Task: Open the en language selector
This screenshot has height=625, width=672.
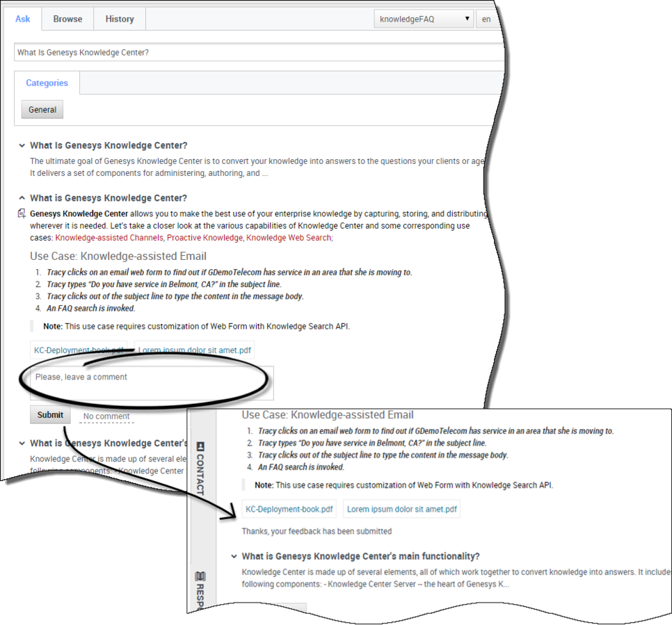Action: tap(489, 19)
